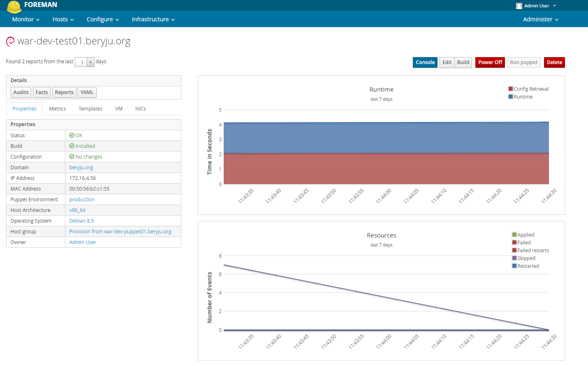Switch to the Properties tab
588x366 pixels.
coord(25,109)
